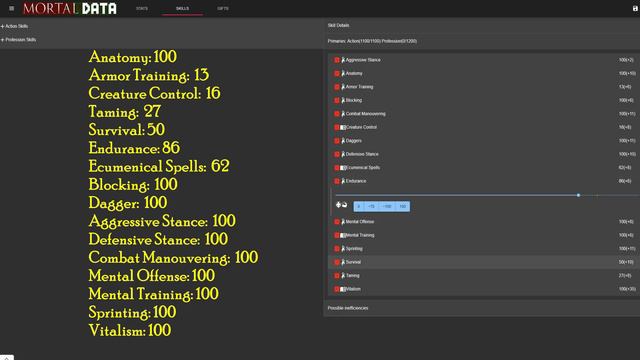
Task: Remove Taming with red button
Action: click(337, 276)
